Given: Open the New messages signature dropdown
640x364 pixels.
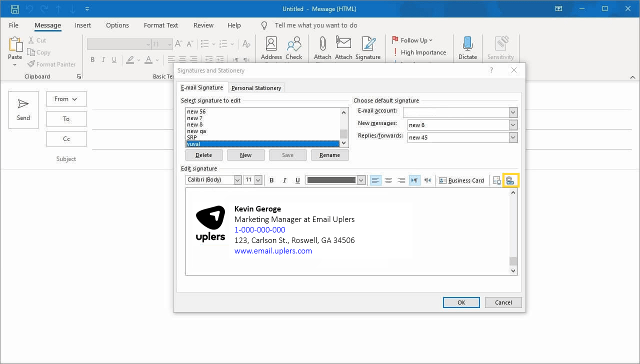Looking at the screenshot, I should tap(513, 124).
